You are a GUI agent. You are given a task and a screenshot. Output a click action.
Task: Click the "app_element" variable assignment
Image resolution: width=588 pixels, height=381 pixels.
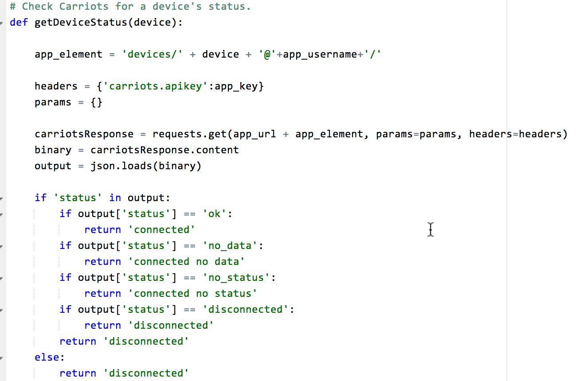(68, 54)
